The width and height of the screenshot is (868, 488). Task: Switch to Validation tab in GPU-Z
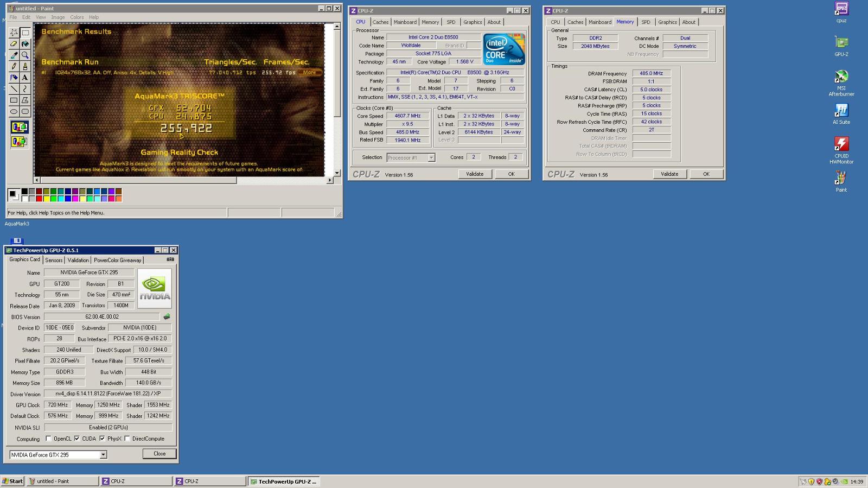(78, 260)
